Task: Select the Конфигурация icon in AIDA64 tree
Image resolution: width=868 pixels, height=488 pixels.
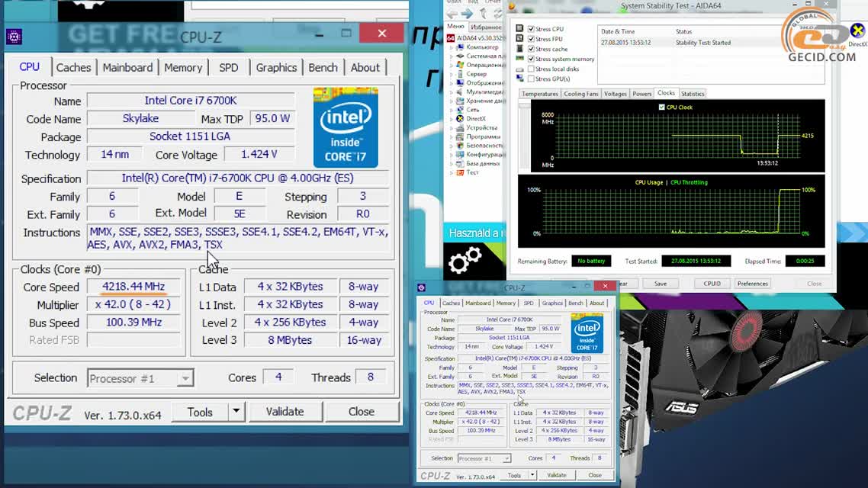Action: pyautogui.click(x=459, y=154)
